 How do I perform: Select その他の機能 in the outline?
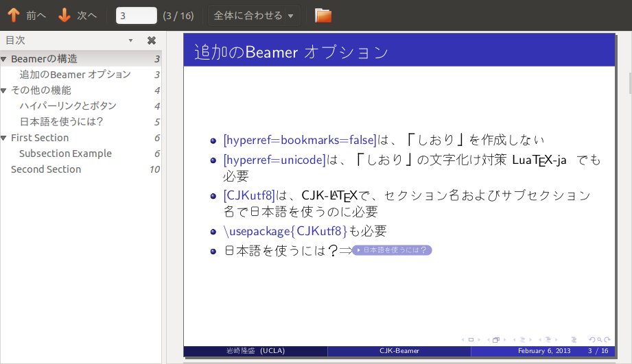[40, 90]
